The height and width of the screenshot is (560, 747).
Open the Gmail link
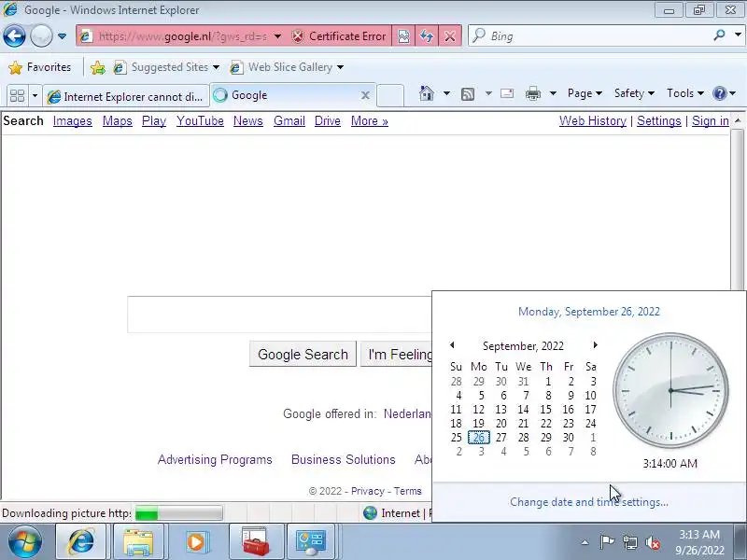[x=289, y=121]
